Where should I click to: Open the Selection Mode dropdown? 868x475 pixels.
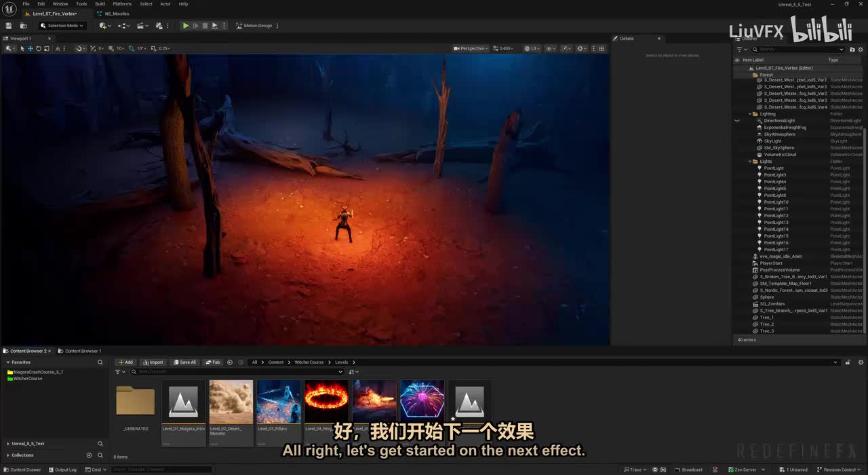pyautogui.click(x=62, y=26)
